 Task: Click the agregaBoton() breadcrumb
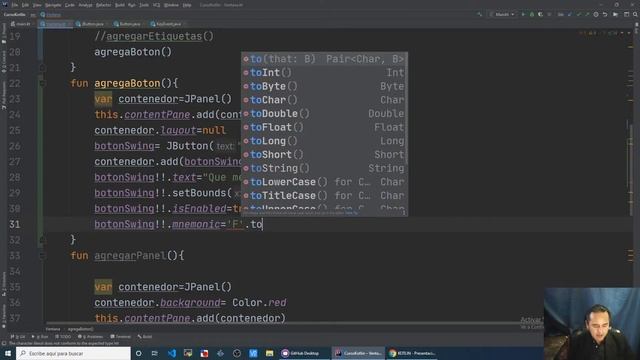[x=80, y=329]
